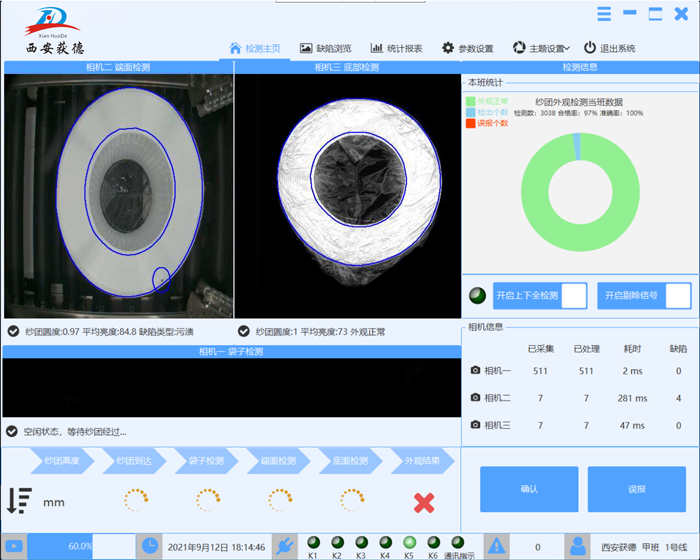Click the red 误报个数 legend swatch
The height and width of the screenshot is (560, 700).
(470, 123)
